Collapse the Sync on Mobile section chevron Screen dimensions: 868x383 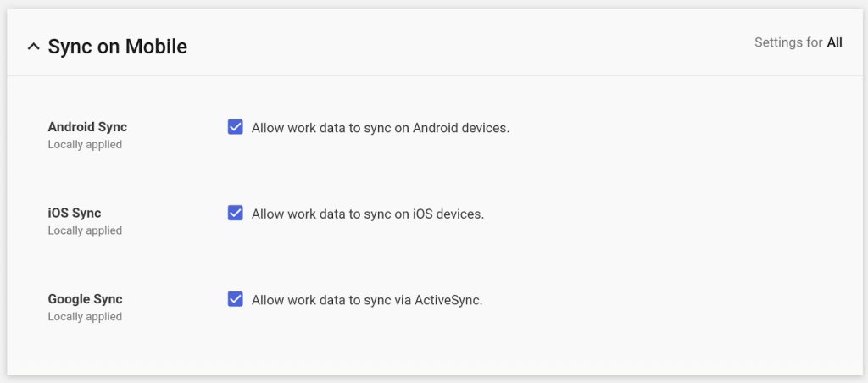click(33, 47)
